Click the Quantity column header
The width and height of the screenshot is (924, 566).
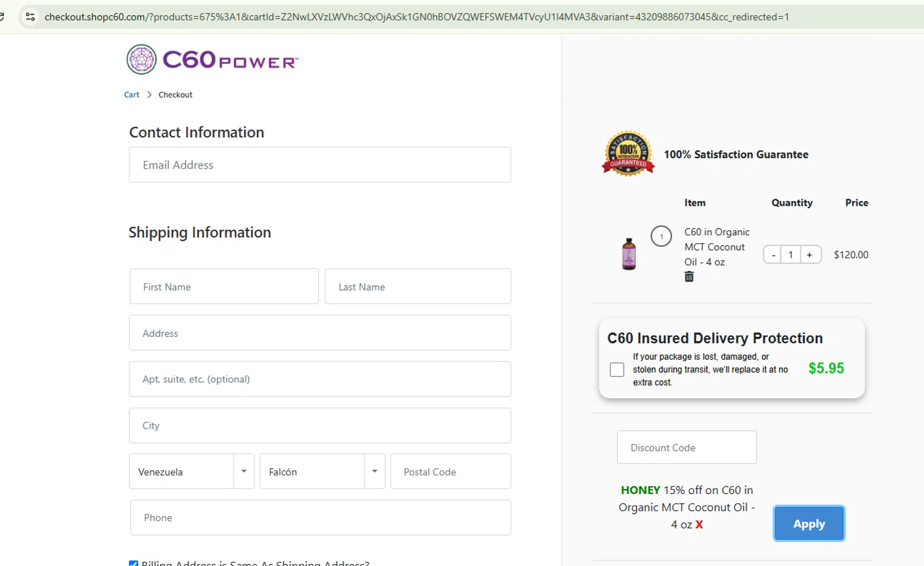(x=792, y=203)
